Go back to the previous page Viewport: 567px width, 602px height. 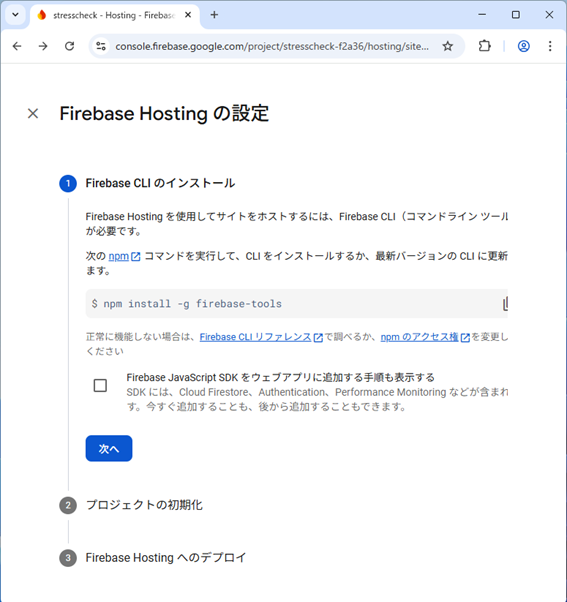[17, 46]
